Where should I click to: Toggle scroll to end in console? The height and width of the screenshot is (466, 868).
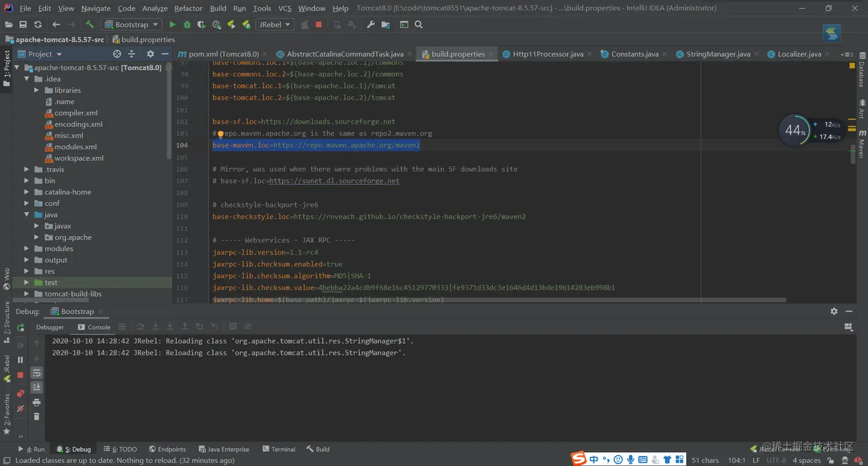[37, 387]
